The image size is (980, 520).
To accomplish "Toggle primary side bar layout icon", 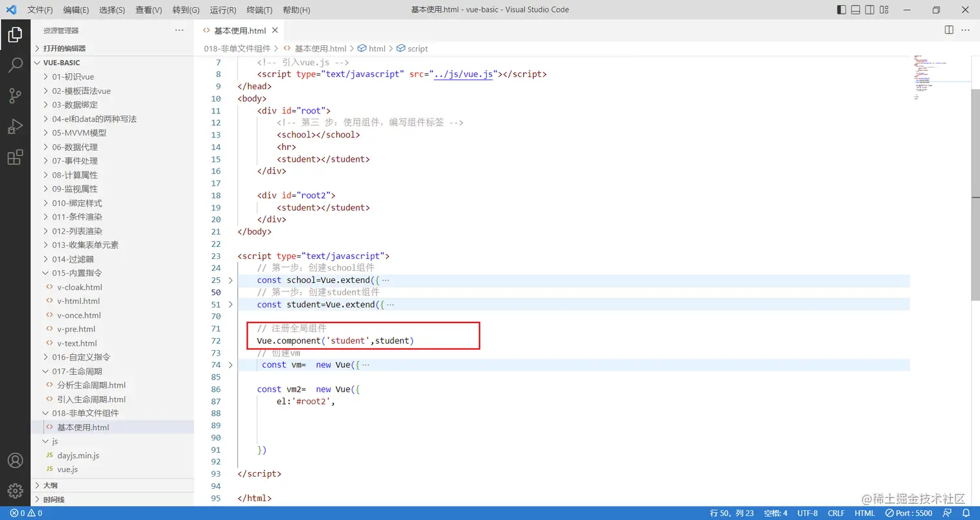I will coord(841,10).
